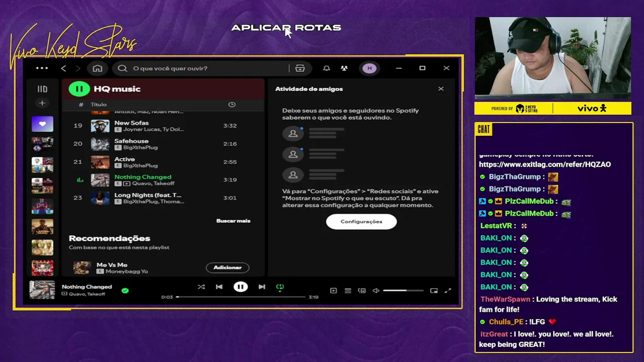Image resolution: width=644 pixels, height=362 pixels.
Task: Go back with the left arrow
Action: coord(63,68)
